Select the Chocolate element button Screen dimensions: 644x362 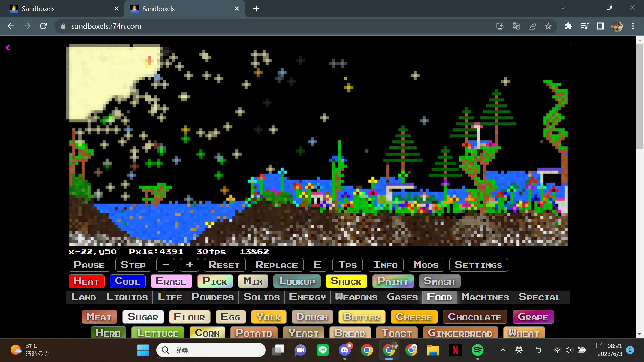[475, 317]
